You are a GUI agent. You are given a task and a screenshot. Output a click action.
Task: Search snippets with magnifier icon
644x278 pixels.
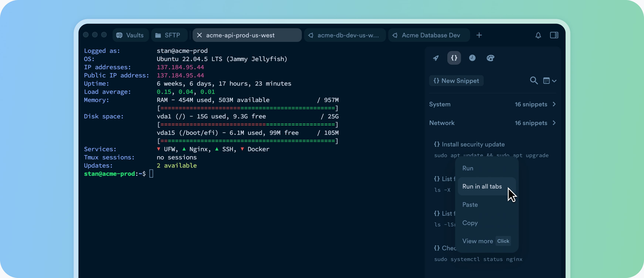534,81
